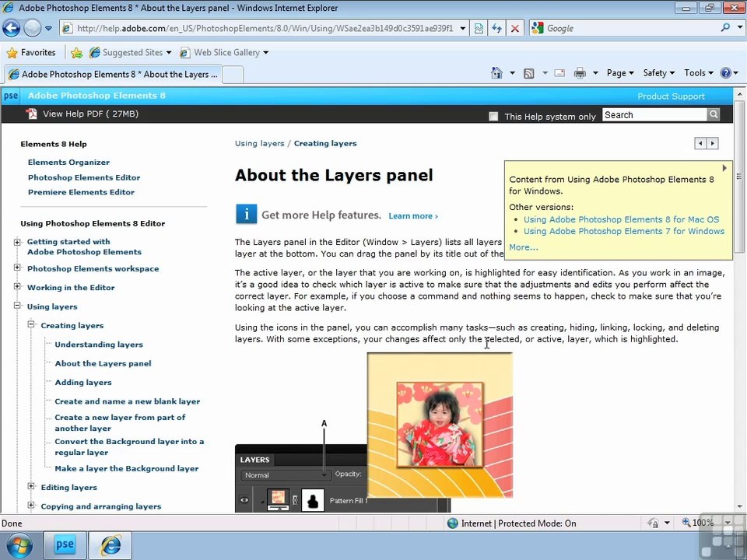The width and height of the screenshot is (747, 560).
Task: Click the More... link in yellow box
Action: 523,247
